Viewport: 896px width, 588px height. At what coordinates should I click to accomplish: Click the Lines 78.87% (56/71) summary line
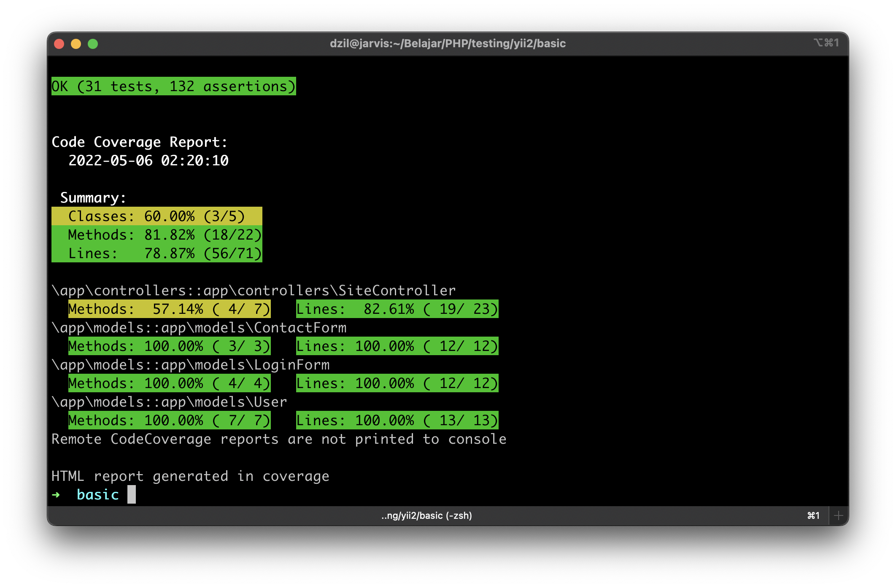(x=157, y=254)
